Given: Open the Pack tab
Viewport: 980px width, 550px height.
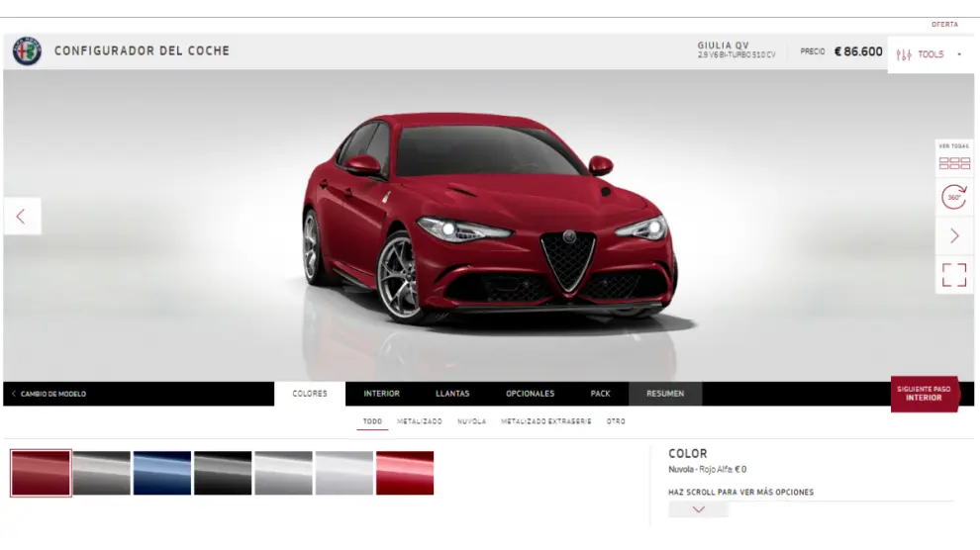Looking at the screenshot, I should coord(600,394).
